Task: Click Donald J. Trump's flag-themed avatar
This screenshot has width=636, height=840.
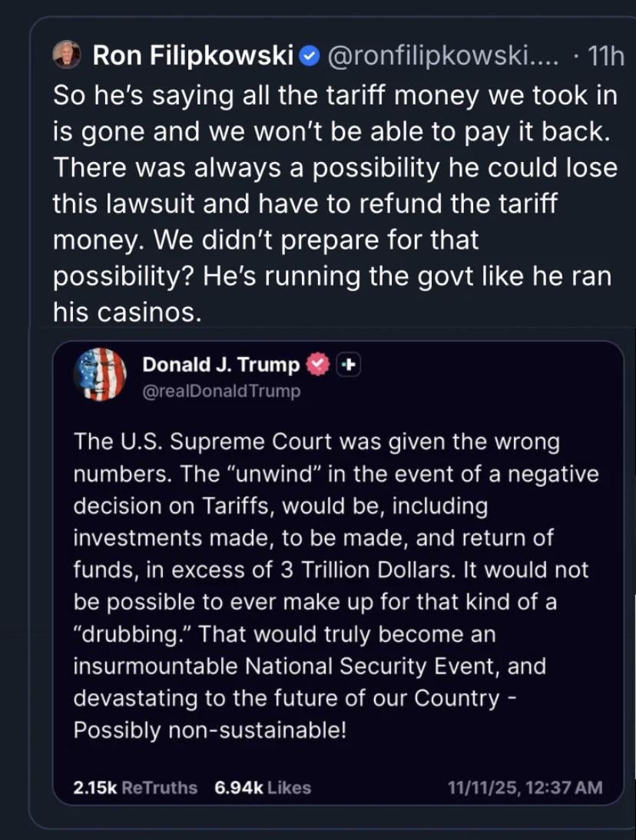Action: pyautogui.click(x=100, y=374)
